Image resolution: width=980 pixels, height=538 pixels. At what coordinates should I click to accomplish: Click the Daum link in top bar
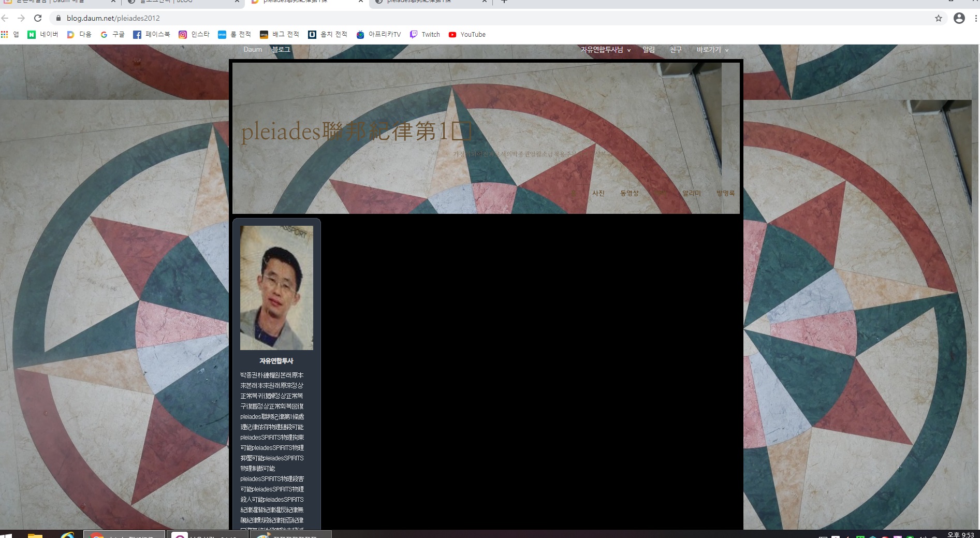coord(253,50)
